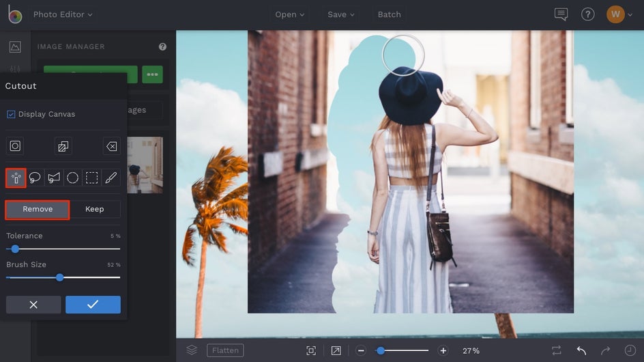Screen dimensions: 644x362
Task: Expand the Save dropdown menu
Action: click(x=341, y=14)
